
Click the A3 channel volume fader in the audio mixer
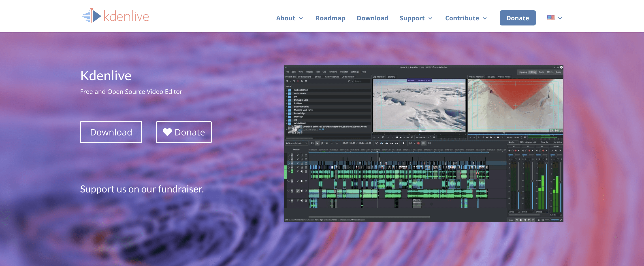point(546,164)
